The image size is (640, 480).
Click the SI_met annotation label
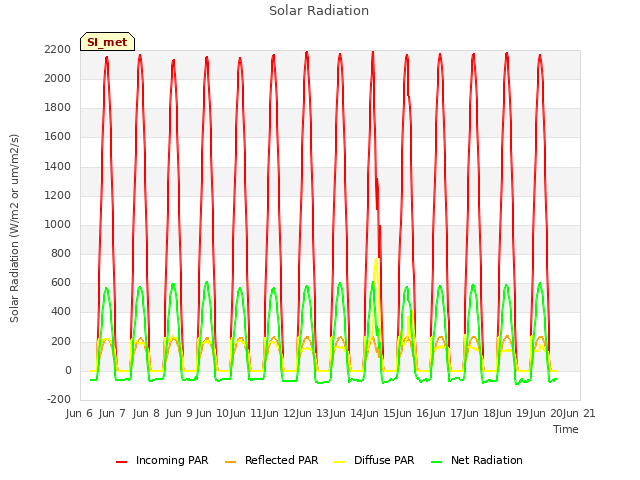[107, 42]
